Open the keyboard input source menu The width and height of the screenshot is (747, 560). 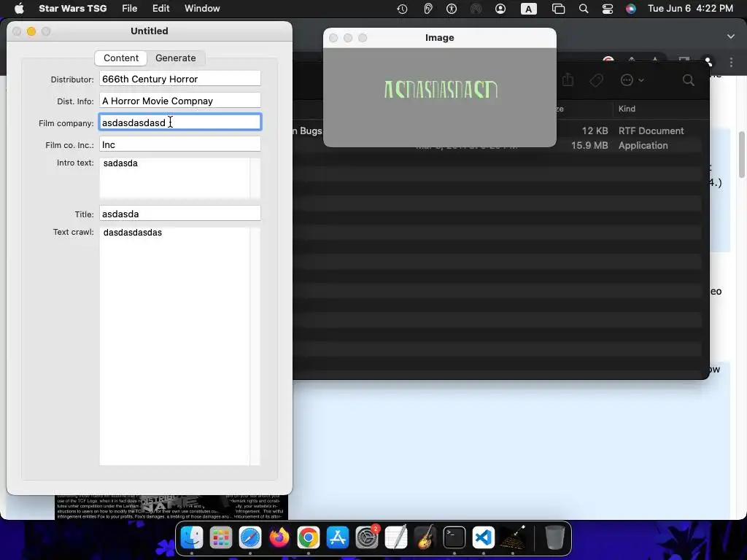[x=528, y=9]
